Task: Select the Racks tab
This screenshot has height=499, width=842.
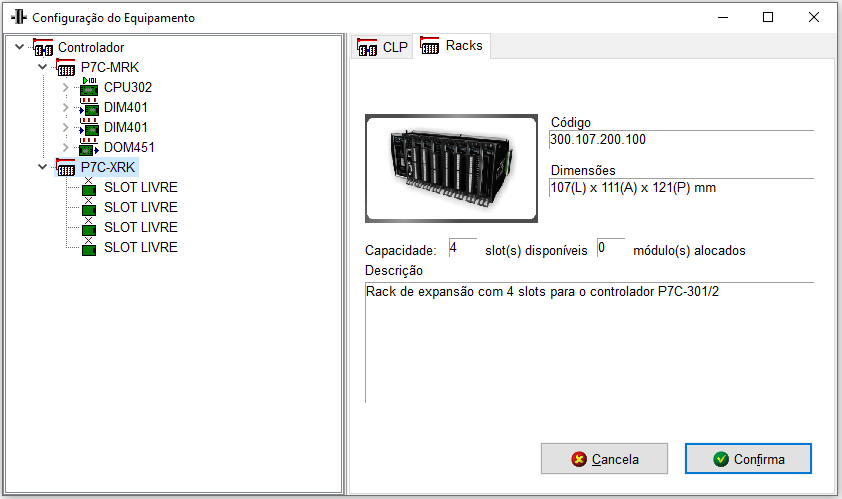Action: pos(451,46)
